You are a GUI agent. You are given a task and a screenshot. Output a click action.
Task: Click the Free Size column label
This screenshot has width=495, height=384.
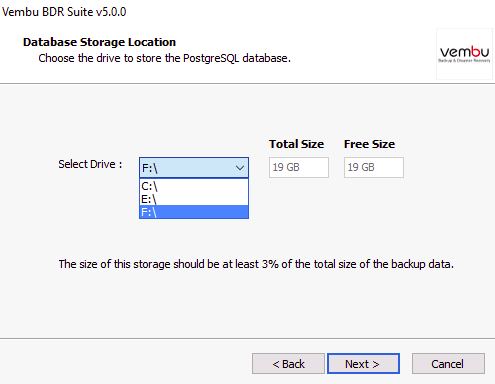click(x=369, y=144)
